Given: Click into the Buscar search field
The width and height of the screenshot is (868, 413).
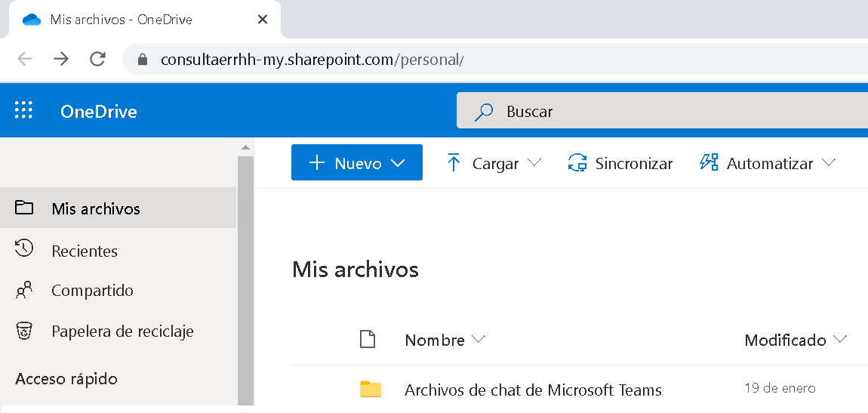Looking at the screenshot, I should [662, 111].
